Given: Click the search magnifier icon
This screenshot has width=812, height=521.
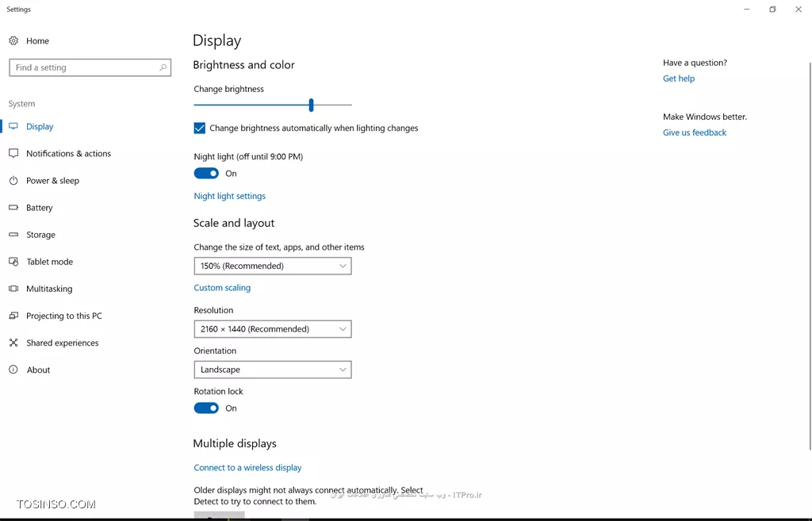Looking at the screenshot, I should [x=163, y=67].
